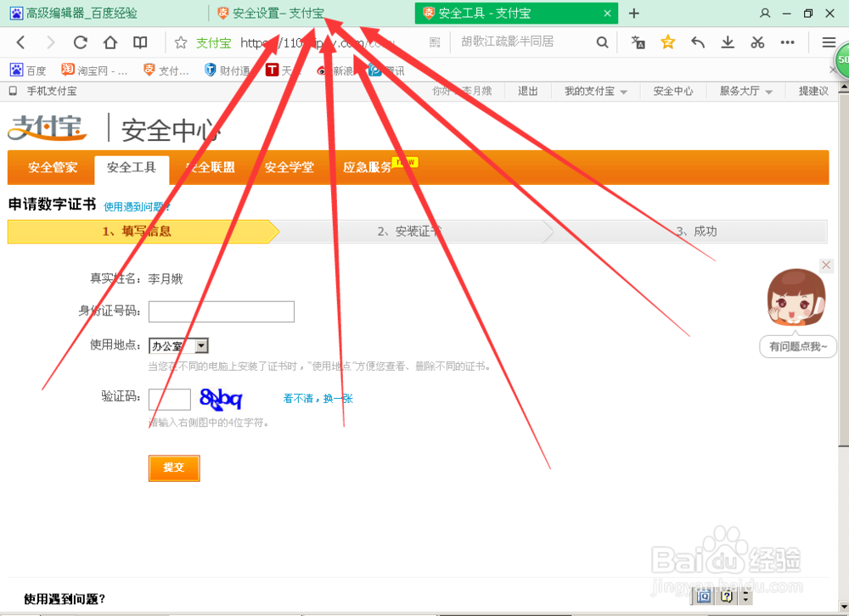Screen dimensions: 849x616
Task: Click the green 50 accelerator ball
Action: click(842, 60)
